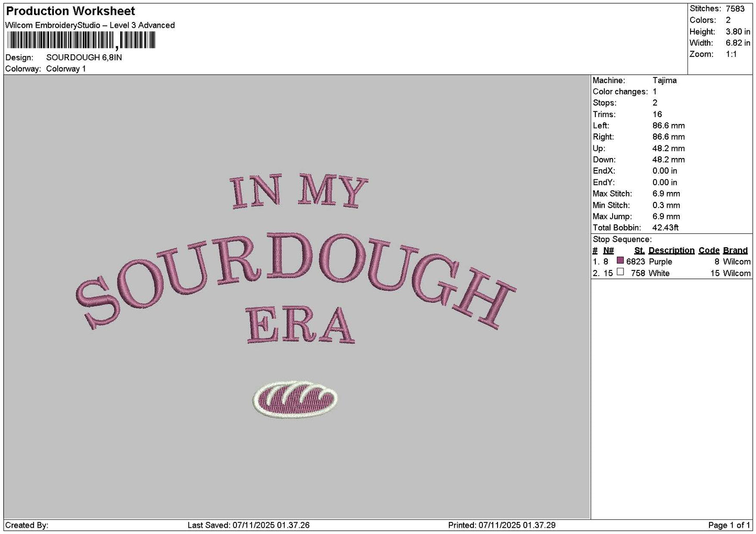The width and height of the screenshot is (756, 534).
Task: Click the Min Stitch value 0.3 mm
Action: coord(666,206)
